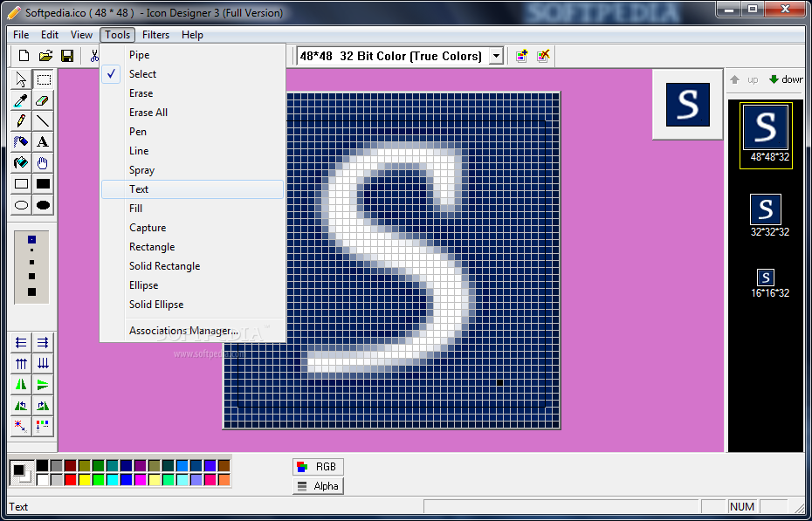Click the flip horizontal green triangles icon
Viewport: 812px width, 521px height.
coord(21,384)
